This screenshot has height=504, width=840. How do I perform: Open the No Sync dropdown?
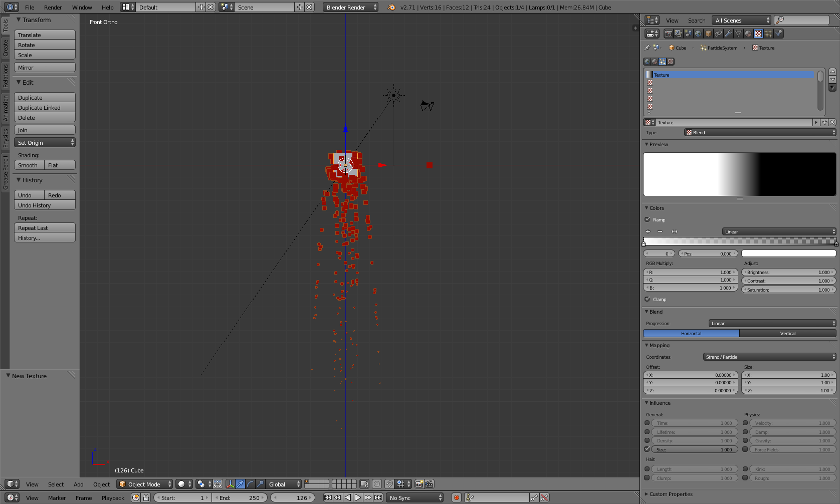(415, 497)
